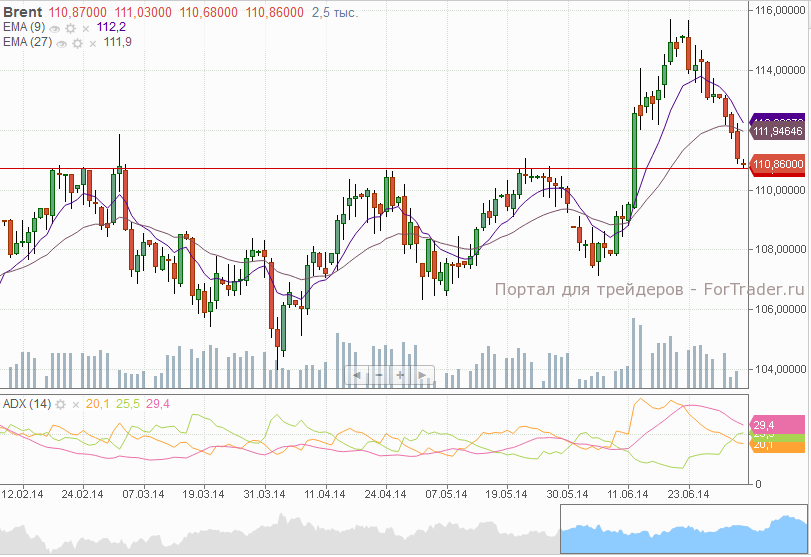
Task: Hide the EMA (9) indicator via eye icon
Action: click(54, 29)
